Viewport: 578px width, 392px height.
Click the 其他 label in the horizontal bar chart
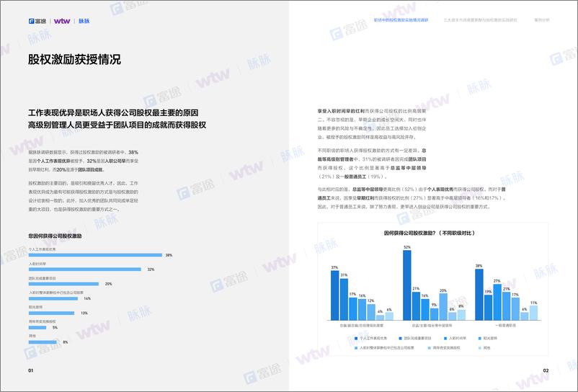(x=32, y=336)
